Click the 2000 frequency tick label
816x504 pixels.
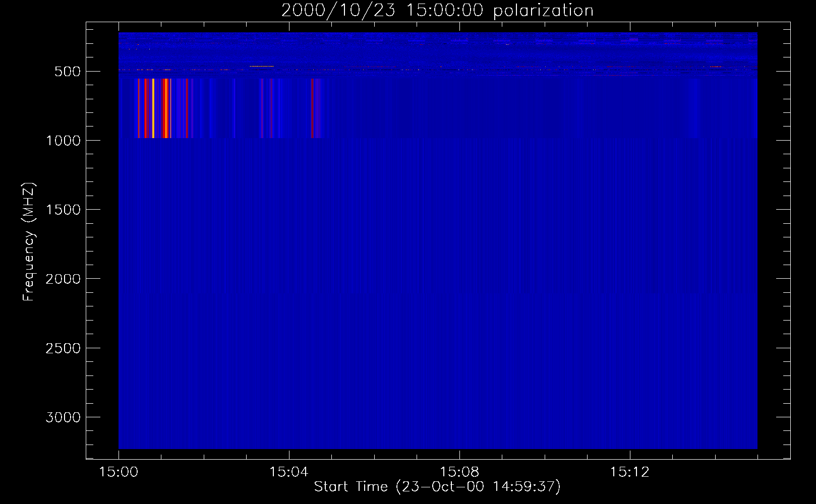[63, 279]
